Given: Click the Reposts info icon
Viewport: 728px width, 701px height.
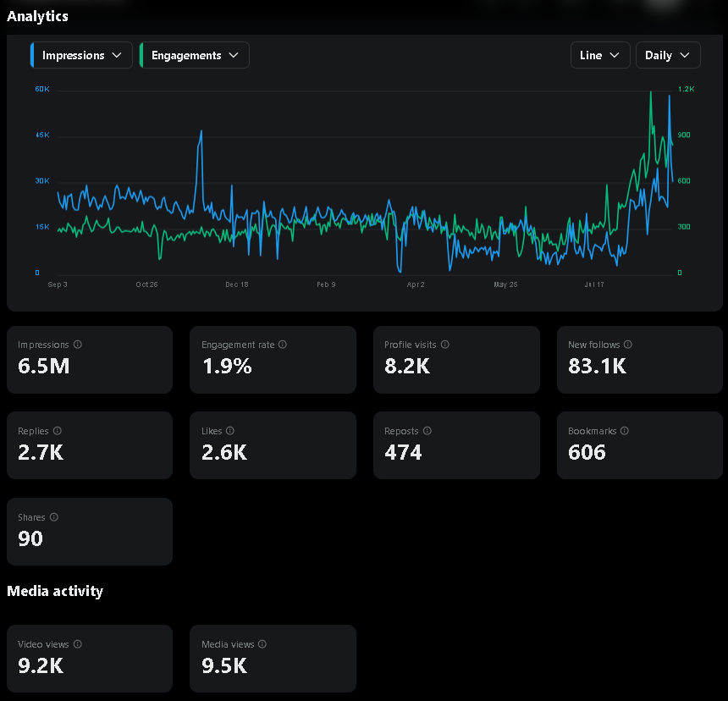Looking at the screenshot, I should 427,431.
